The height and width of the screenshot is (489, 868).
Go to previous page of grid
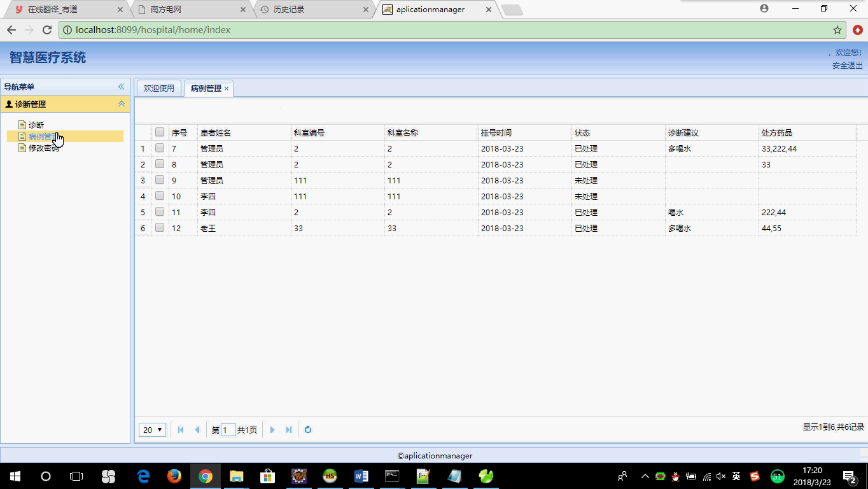click(197, 430)
